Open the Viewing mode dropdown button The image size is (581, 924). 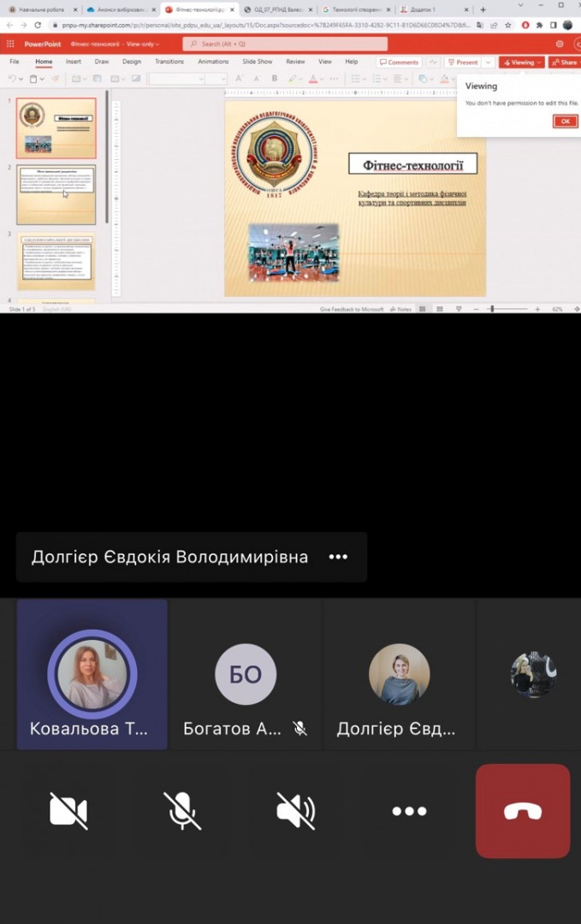[522, 62]
